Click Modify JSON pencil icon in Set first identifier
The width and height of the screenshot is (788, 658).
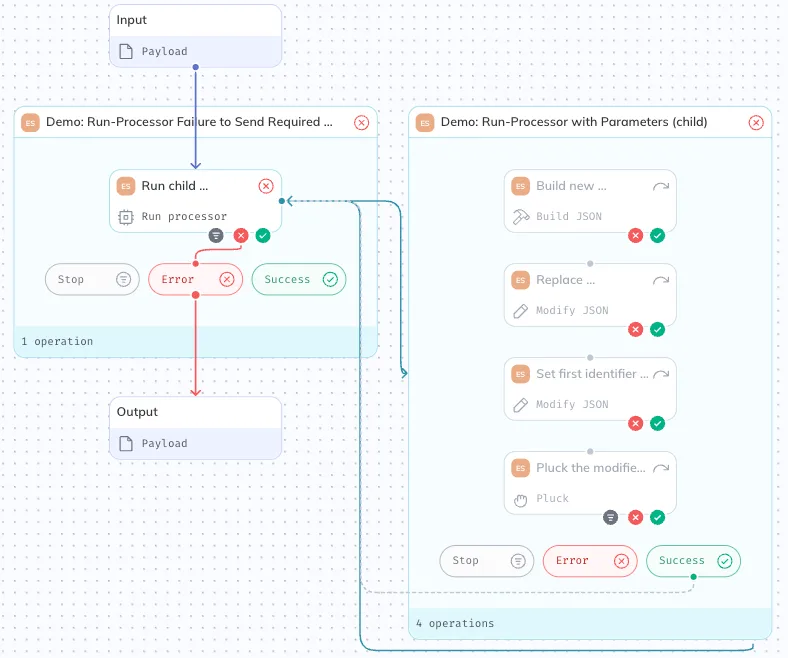(x=521, y=405)
